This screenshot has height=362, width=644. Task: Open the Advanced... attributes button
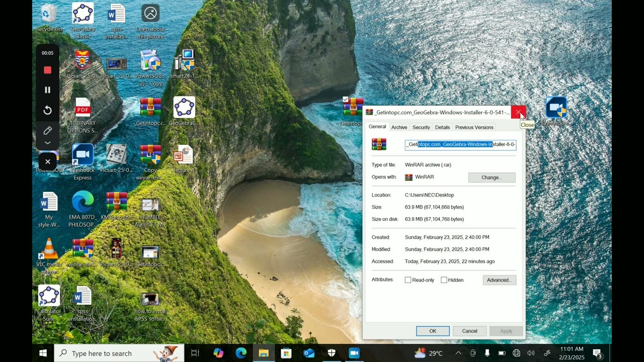pyautogui.click(x=499, y=280)
